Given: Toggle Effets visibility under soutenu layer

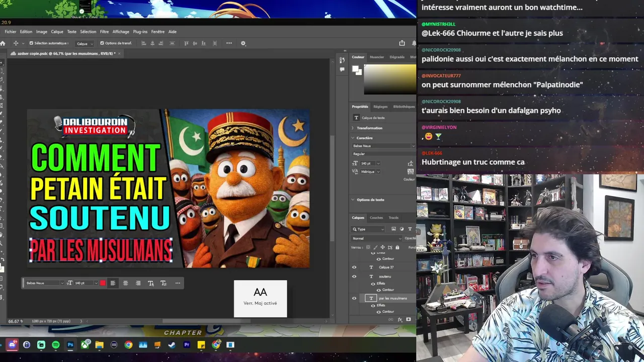Looking at the screenshot, I should (x=373, y=284).
